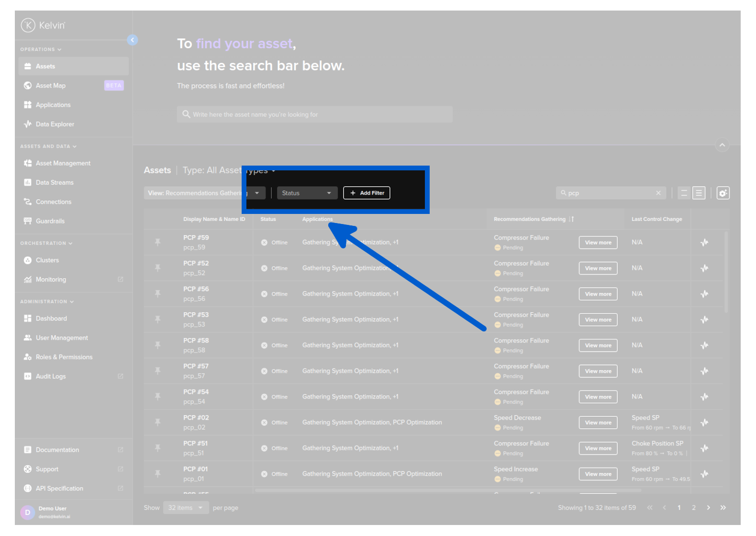The width and height of the screenshot is (756, 536).
Task: Clear the pcp search filter
Action: click(x=658, y=193)
